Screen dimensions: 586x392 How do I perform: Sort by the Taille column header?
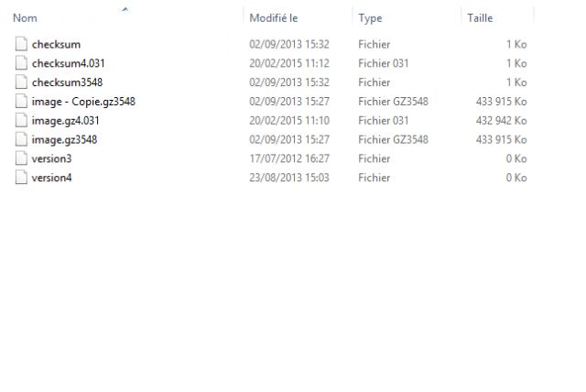(480, 18)
